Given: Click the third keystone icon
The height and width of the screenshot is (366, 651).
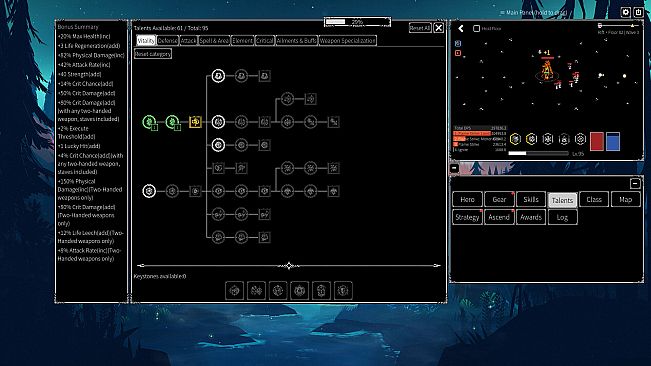Looking at the screenshot, I should point(278,290).
